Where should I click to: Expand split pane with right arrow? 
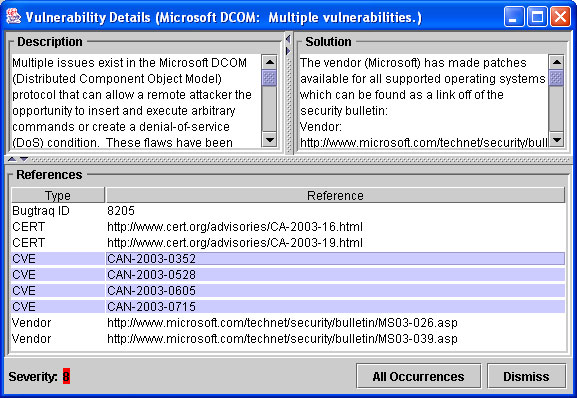pos(288,51)
